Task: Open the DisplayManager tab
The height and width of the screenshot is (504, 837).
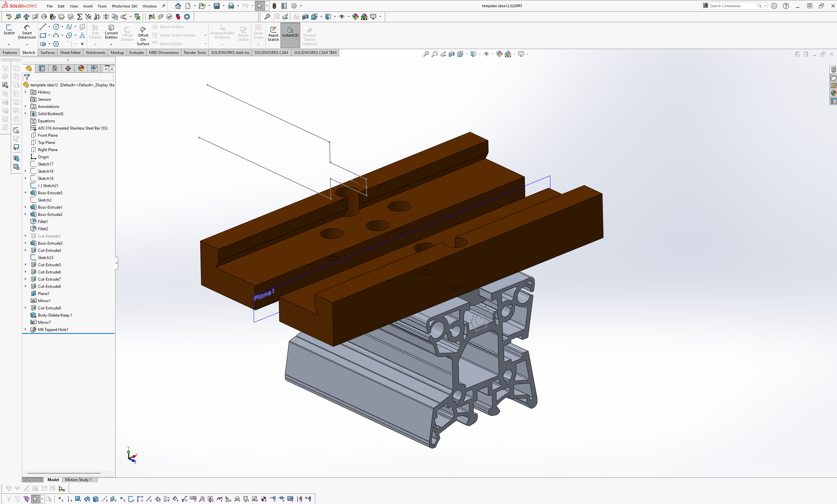Action: (x=81, y=69)
